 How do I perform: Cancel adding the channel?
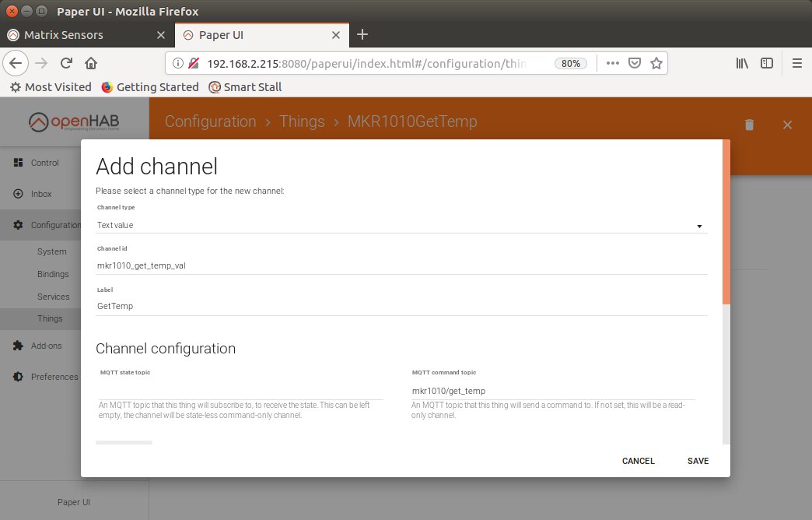(x=638, y=461)
